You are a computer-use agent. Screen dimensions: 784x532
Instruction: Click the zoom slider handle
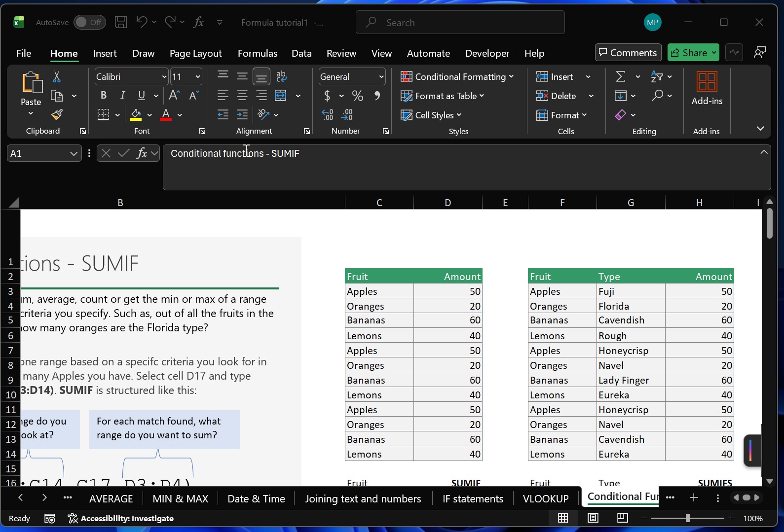(687, 518)
